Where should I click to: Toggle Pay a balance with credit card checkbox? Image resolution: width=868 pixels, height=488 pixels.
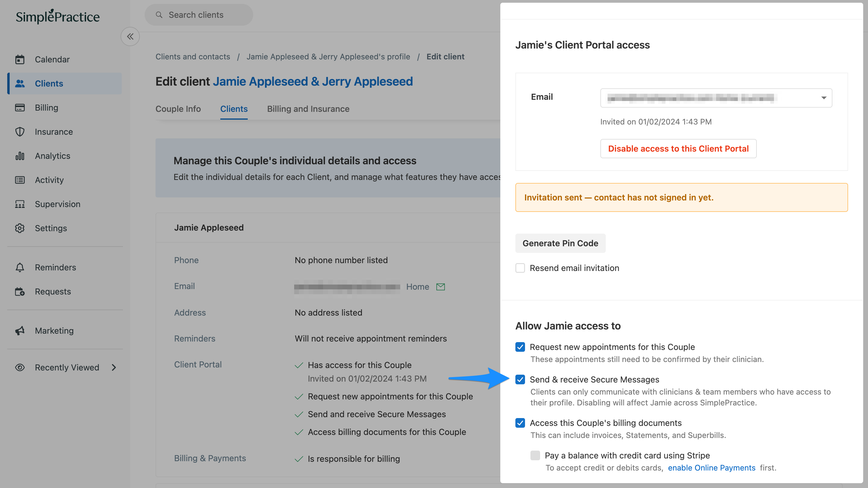(x=535, y=456)
